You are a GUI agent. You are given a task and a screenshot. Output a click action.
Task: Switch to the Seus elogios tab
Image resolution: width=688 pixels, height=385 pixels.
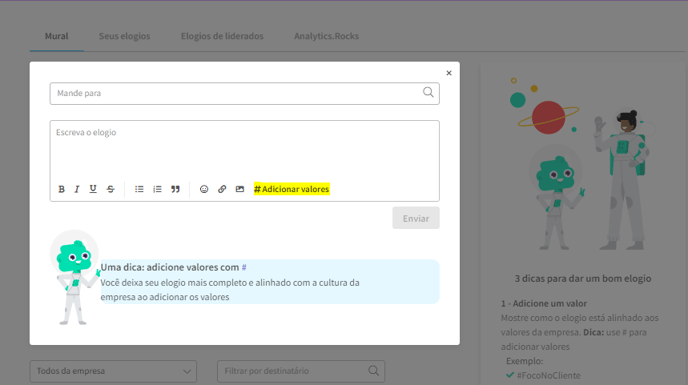(125, 36)
